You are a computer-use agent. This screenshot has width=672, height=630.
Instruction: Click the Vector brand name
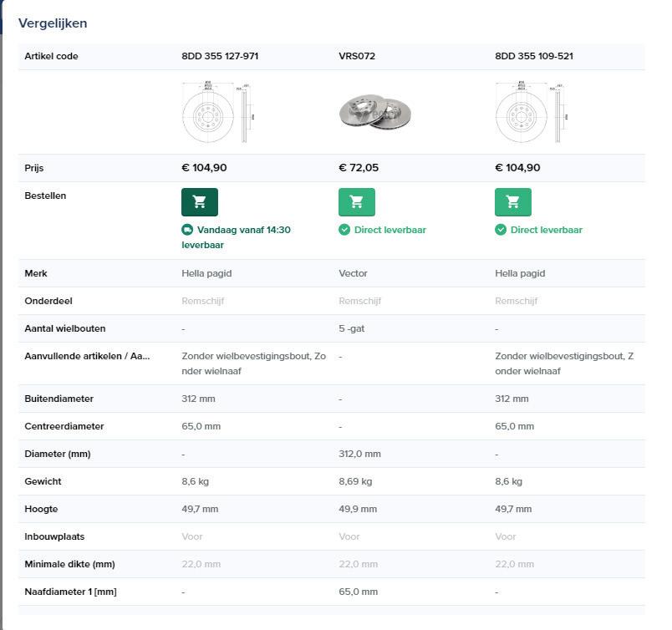tap(353, 273)
